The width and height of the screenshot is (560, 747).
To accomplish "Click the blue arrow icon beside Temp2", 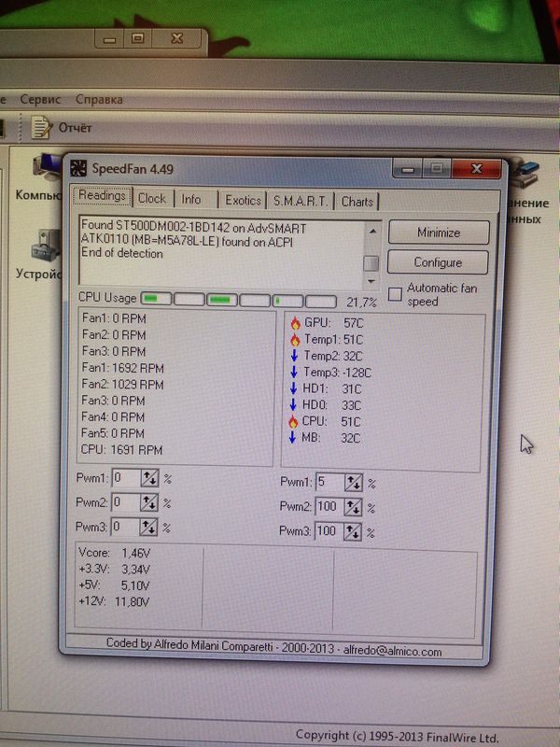I will (x=296, y=356).
